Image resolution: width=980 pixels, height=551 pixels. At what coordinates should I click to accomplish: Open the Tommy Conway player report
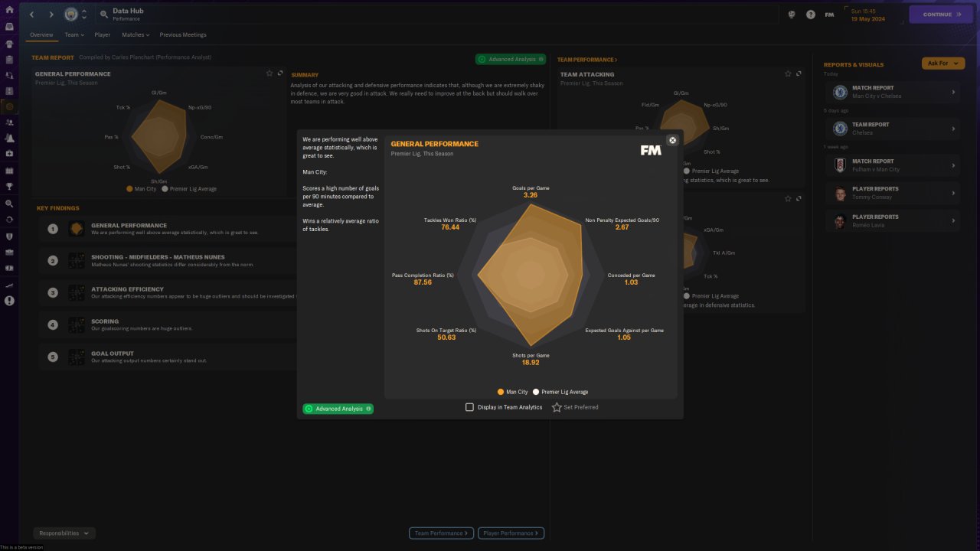[x=893, y=193]
